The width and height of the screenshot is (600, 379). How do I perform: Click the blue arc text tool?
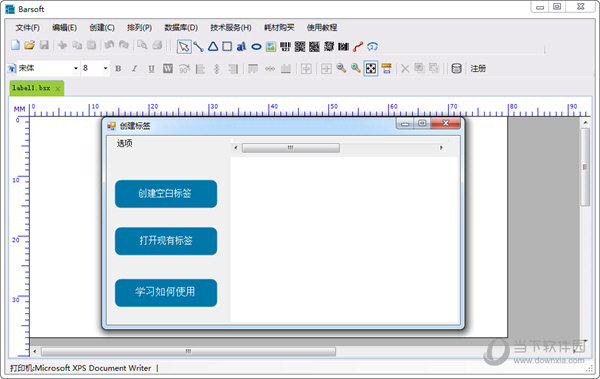tap(372, 47)
